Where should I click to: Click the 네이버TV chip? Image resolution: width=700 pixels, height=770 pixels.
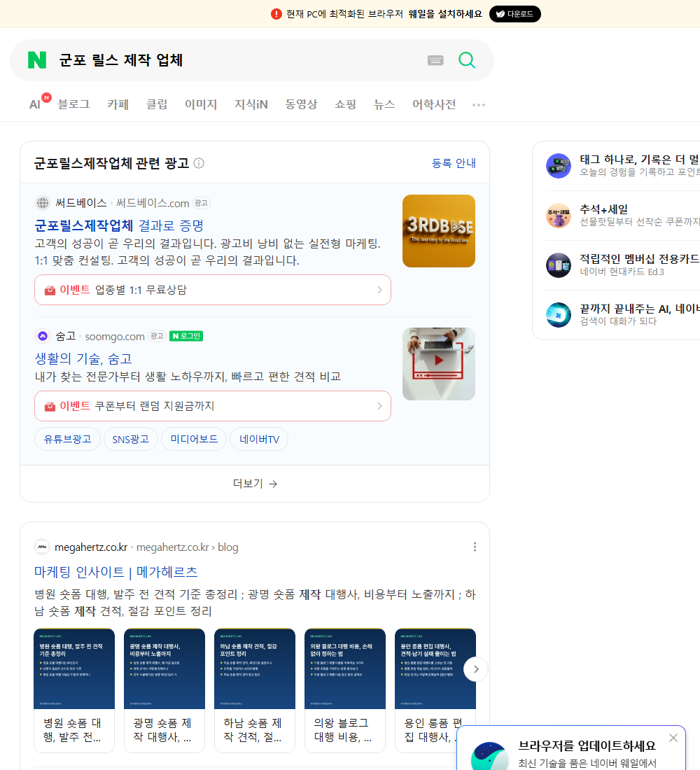point(259,439)
